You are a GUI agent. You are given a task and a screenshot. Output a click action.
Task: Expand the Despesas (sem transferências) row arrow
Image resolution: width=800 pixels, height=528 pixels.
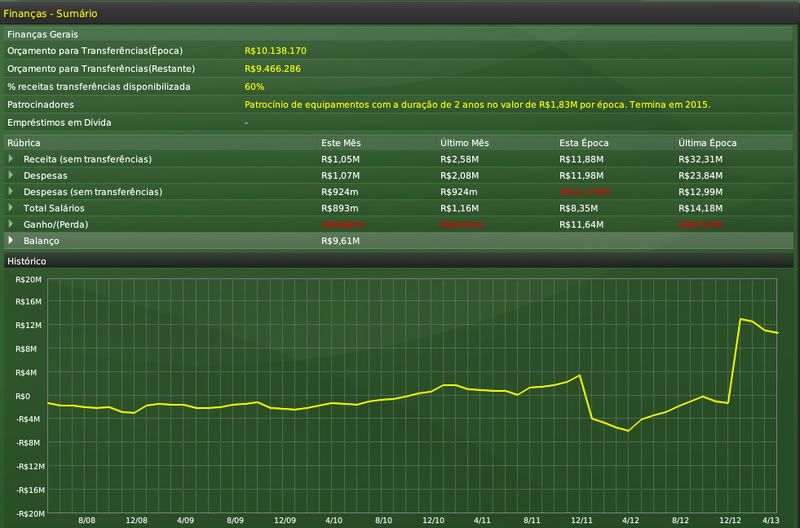tap(11, 191)
